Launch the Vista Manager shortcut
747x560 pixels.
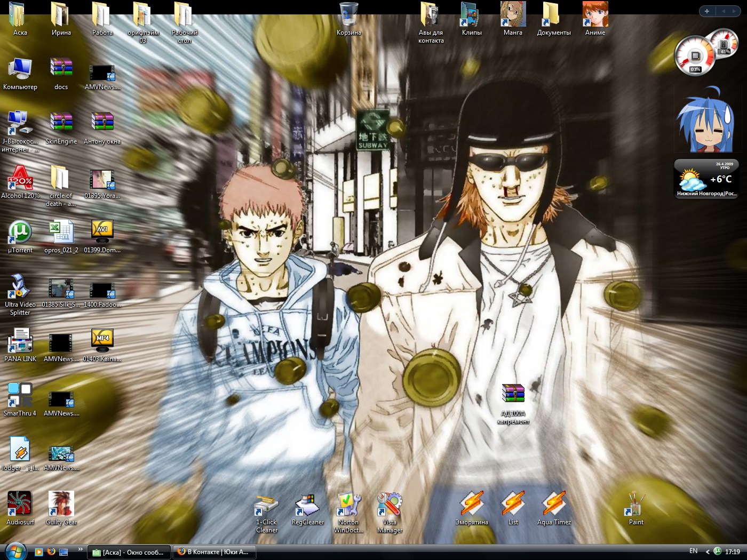tap(390, 505)
